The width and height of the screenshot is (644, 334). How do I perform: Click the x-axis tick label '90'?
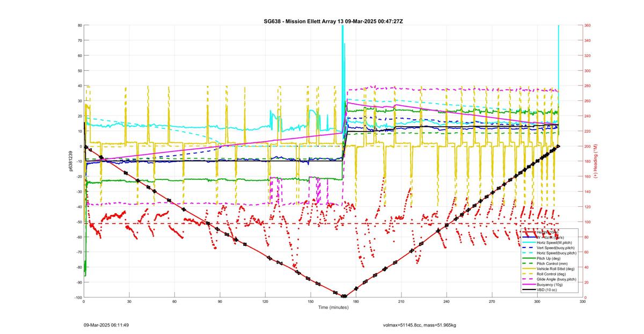coord(219,302)
